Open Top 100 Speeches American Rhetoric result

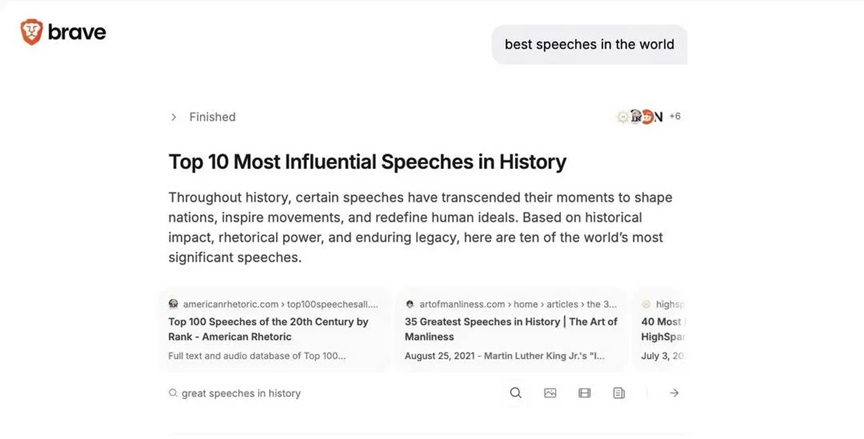click(268, 329)
